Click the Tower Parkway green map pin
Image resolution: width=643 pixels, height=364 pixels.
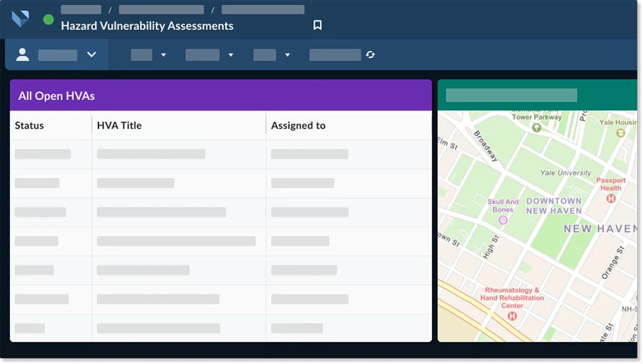click(536, 128)
